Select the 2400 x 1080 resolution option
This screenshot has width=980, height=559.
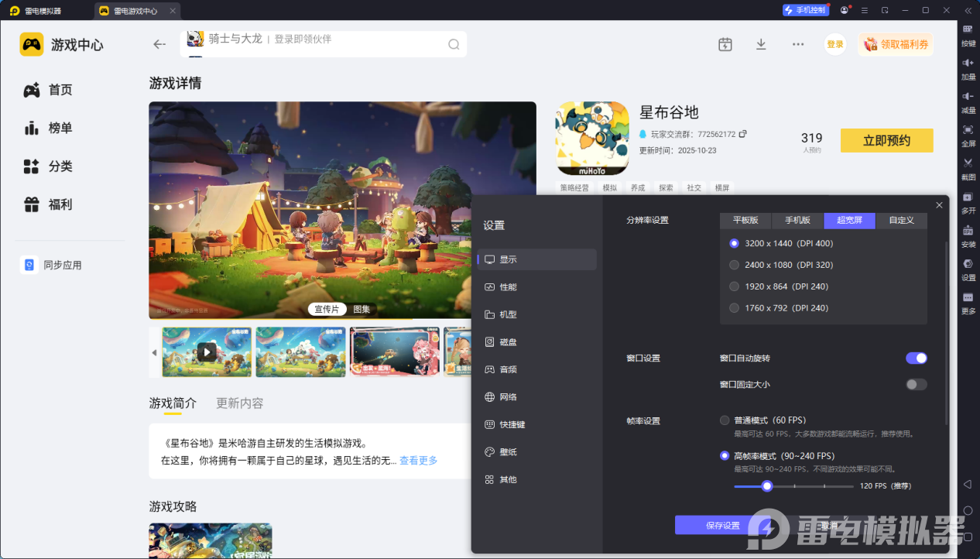pyautogui.click(x=735, y=265)
